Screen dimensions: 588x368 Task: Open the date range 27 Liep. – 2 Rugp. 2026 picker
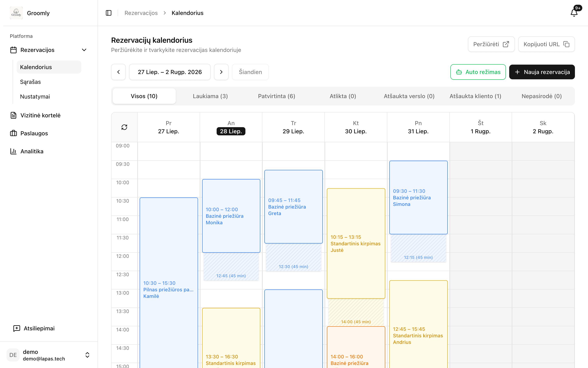point(170,72)
